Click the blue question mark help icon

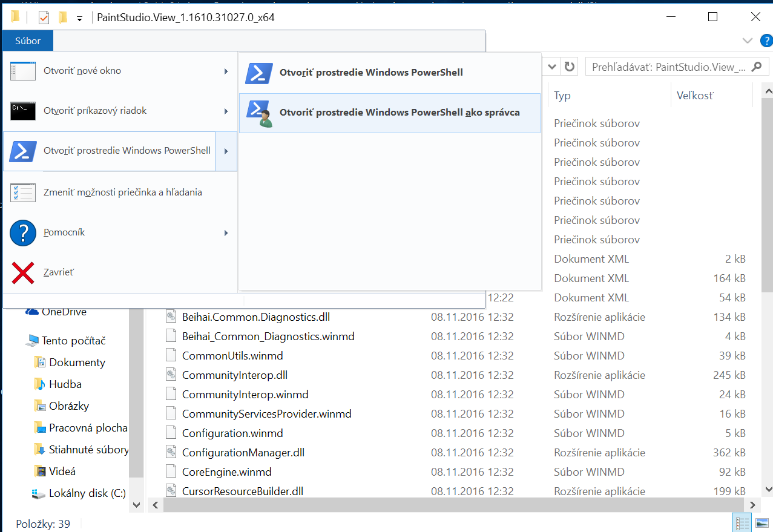click(x=23, y=233)
